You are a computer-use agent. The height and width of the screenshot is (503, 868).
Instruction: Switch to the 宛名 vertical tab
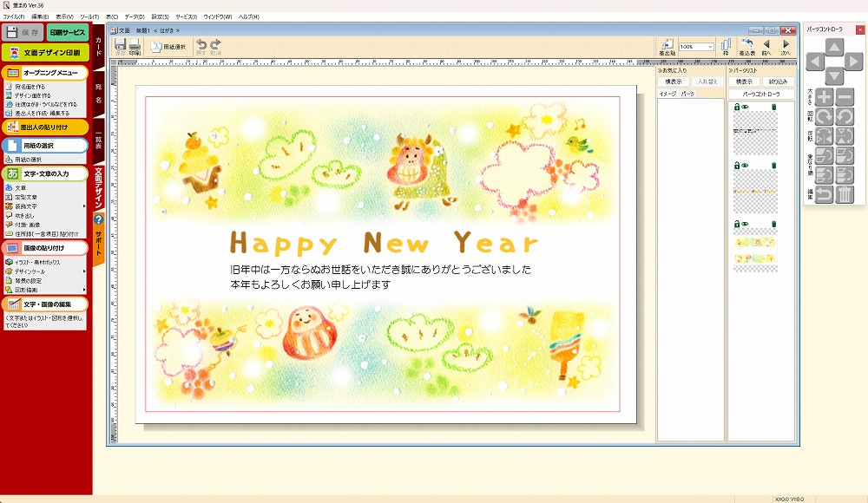coord(99,94)
